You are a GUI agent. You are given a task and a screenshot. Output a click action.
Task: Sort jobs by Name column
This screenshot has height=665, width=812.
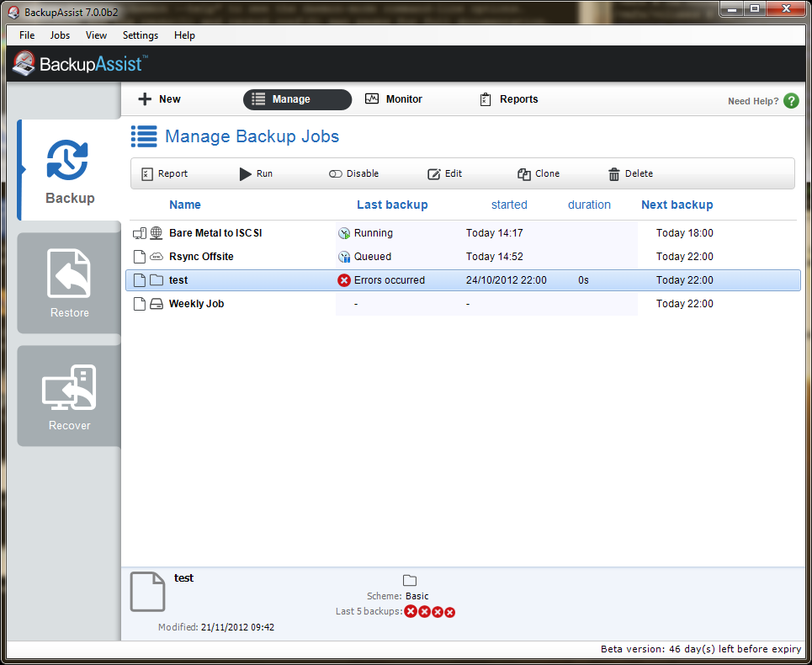(x=185, y=205)
